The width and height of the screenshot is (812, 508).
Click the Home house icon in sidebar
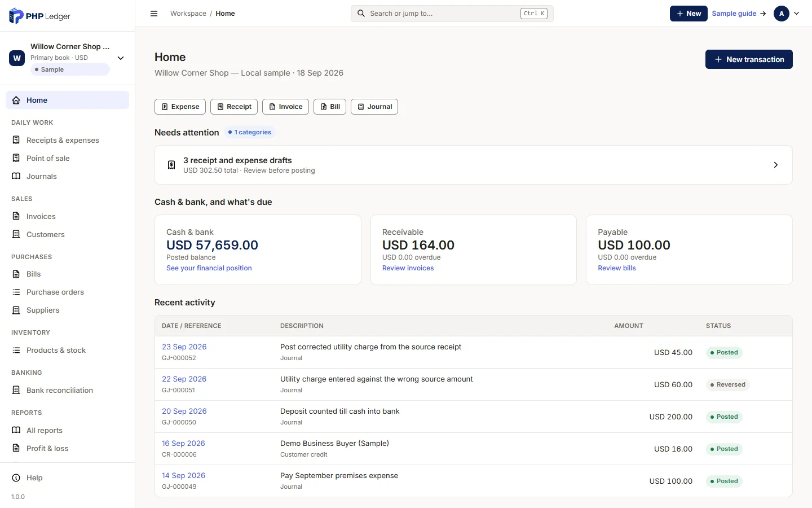pyautogui.click(x=16, y=100)
